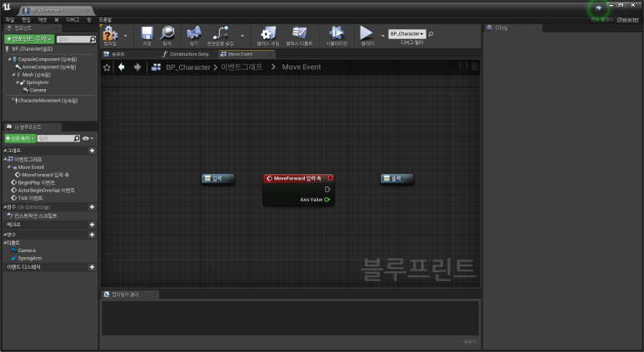
Task: Collapse the CapsuleComponent tree node
Action: click(10, 59)
